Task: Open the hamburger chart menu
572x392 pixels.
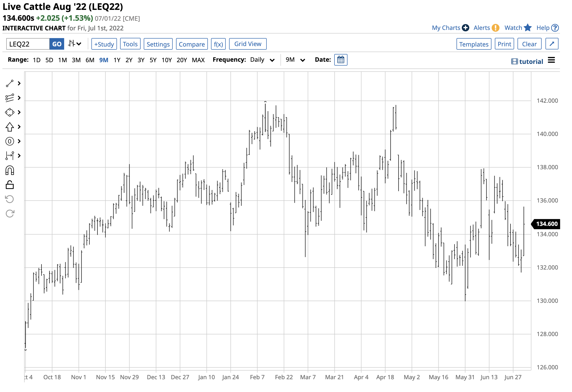Action: (x=552, y=60)
